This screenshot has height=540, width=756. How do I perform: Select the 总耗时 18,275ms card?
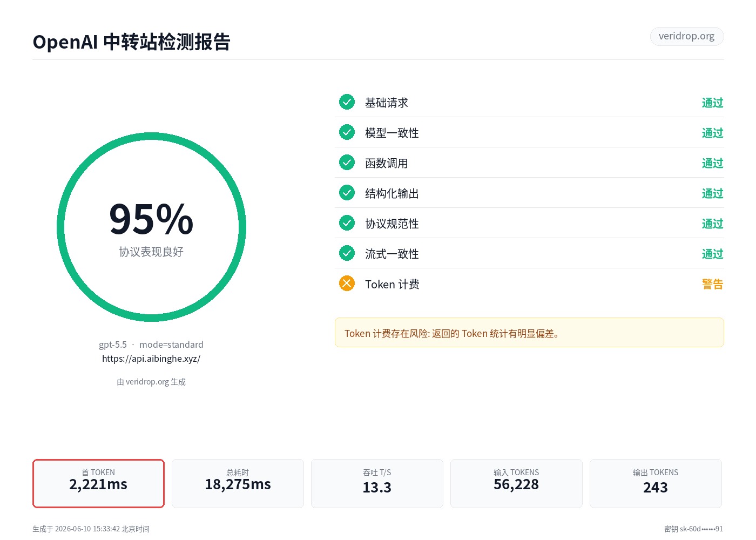tap(238, 483)
